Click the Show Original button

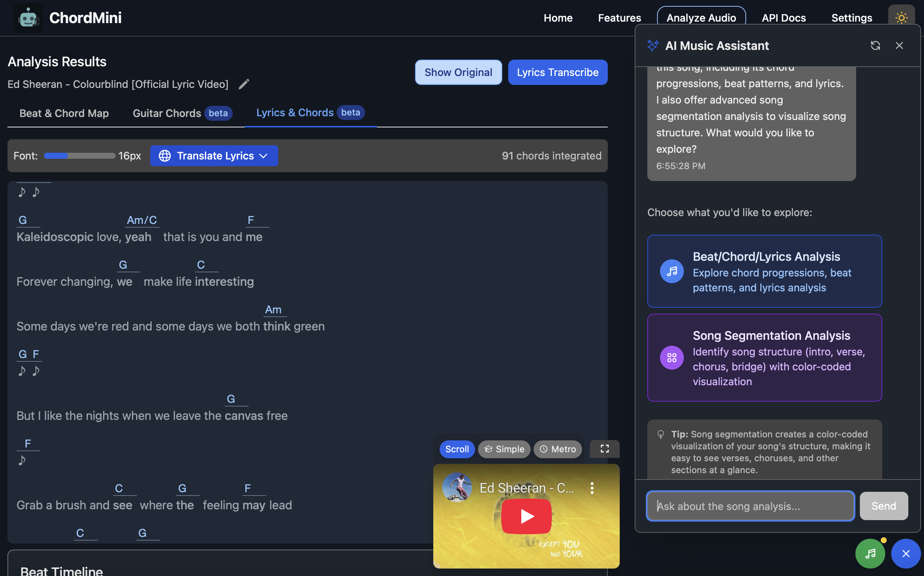458,72
